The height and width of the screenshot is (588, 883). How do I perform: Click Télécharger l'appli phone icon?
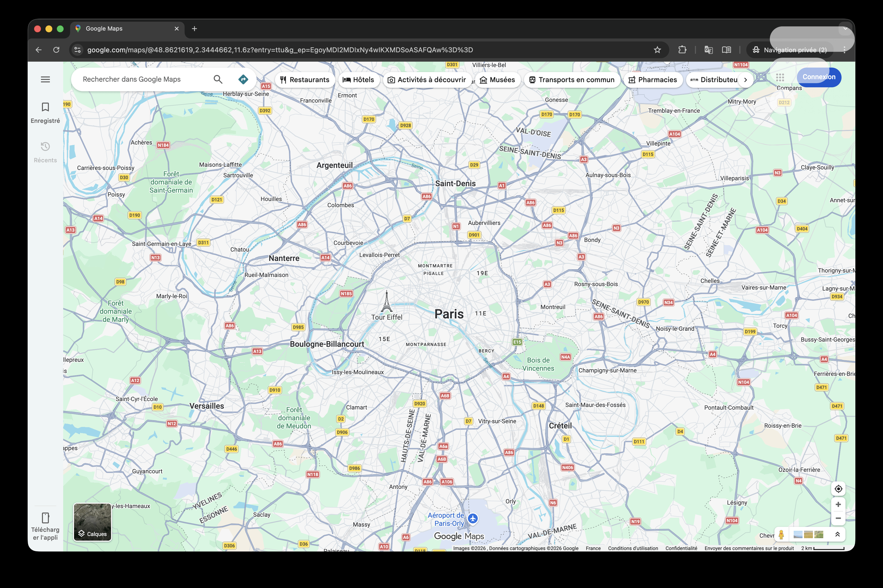pos(45,518)
